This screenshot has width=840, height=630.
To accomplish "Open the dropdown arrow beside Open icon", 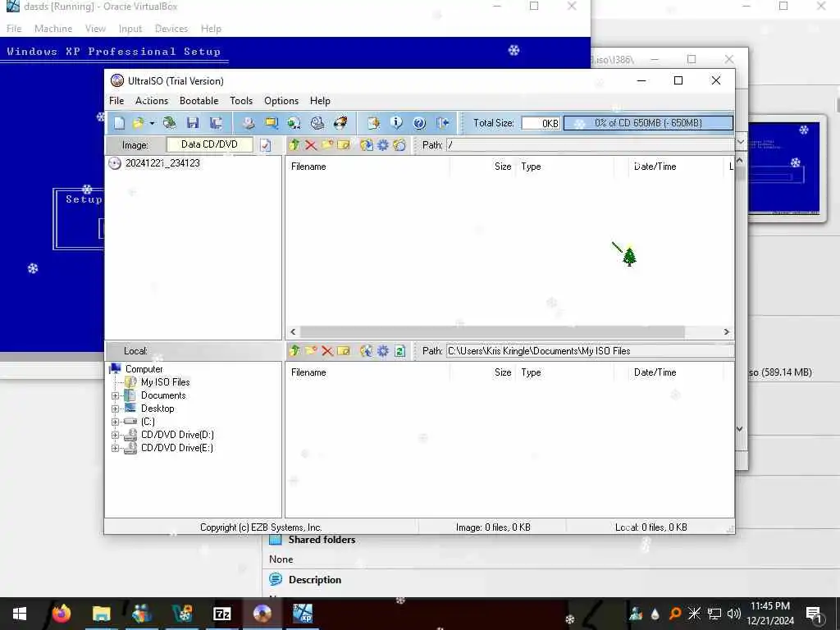I will coord(152,124).
